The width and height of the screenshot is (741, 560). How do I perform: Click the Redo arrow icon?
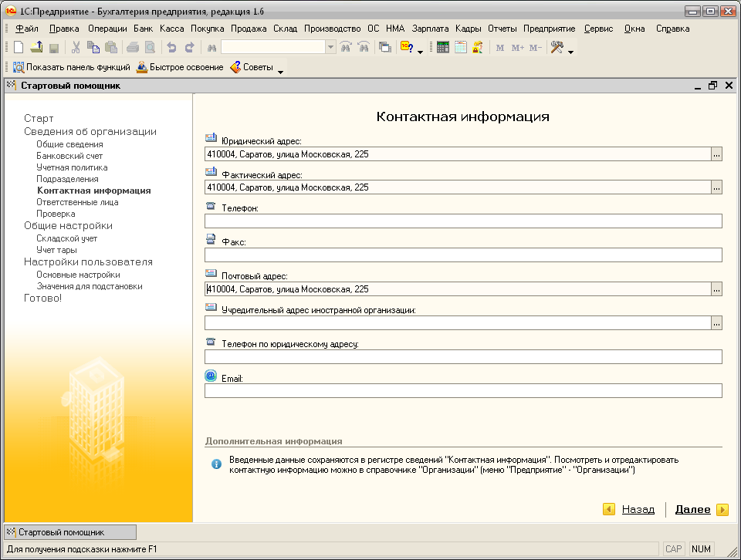coord(190,47)
